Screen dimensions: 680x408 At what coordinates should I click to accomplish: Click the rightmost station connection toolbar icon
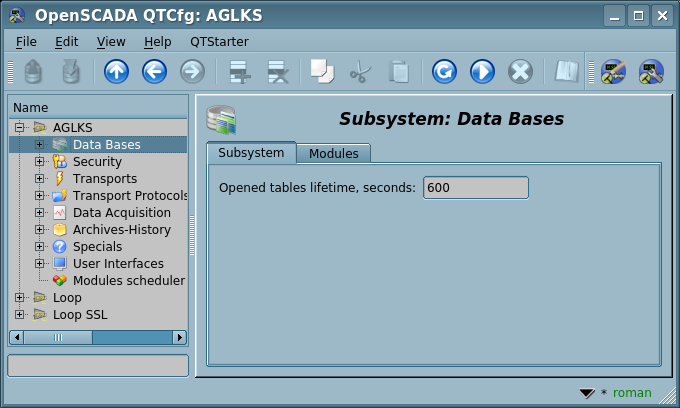[x=652, y=72]
